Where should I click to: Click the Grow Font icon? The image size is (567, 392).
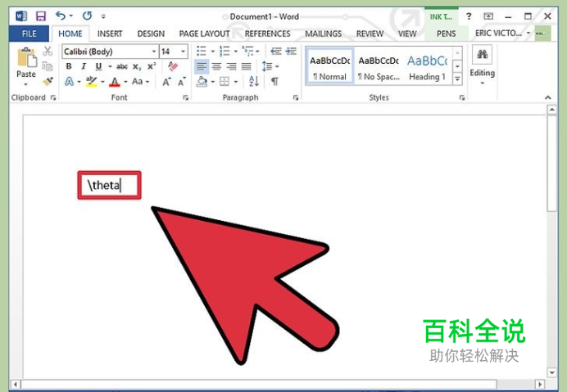point(166,82)
